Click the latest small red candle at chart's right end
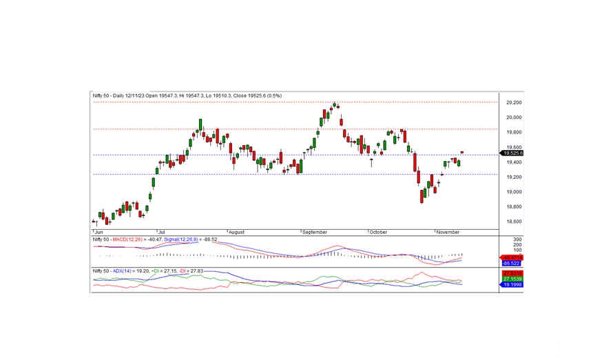This screenshot has width=613, height=364. (x=462, y=152)
